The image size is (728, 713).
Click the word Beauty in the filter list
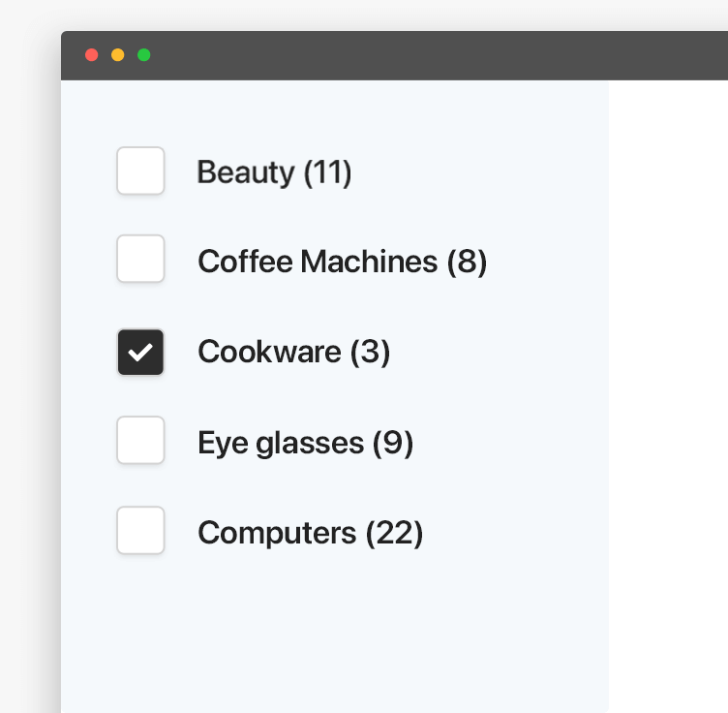(x=246, y=172)
